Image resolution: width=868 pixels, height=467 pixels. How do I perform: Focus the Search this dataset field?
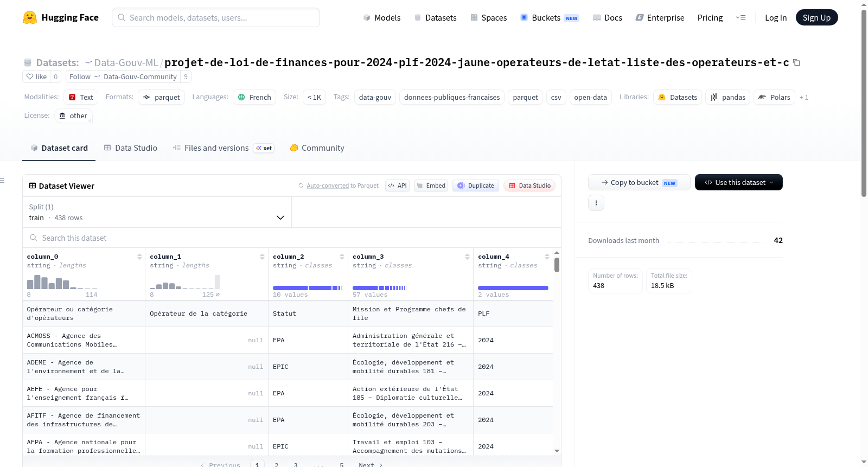pos(292,238)
